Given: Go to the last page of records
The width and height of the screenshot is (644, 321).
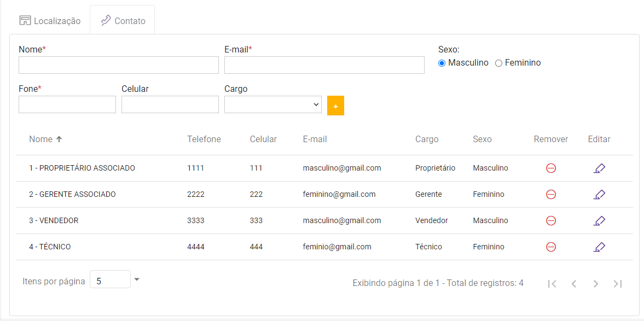Looking at the screenshot, I should click(618, 283).
